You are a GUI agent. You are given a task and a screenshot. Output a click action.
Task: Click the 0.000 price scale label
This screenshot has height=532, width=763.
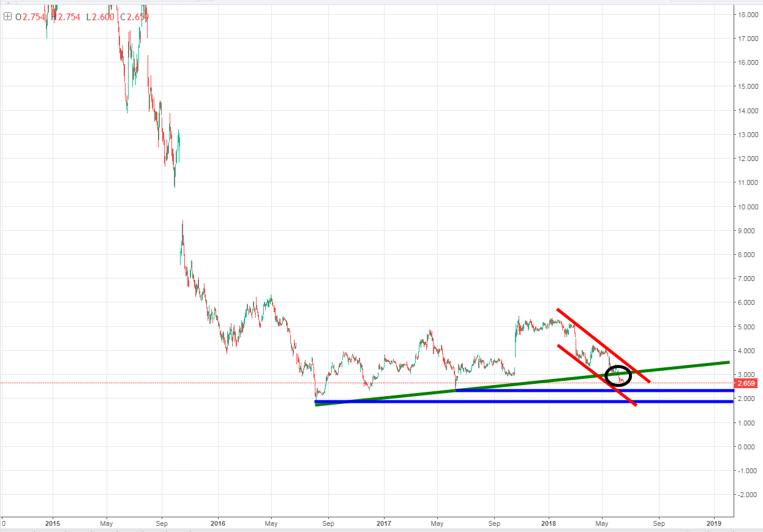click(x=748, y=447)
